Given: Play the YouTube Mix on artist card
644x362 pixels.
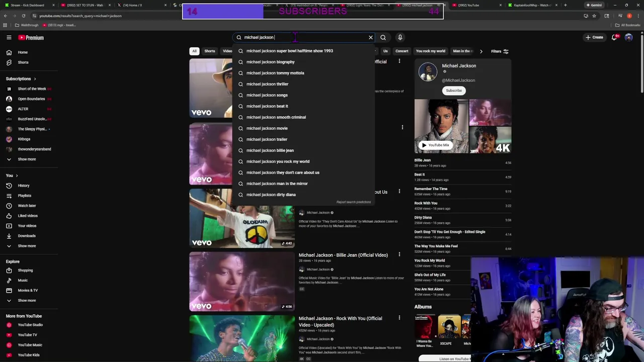Looking at the screenshot, I should point(436,145).
